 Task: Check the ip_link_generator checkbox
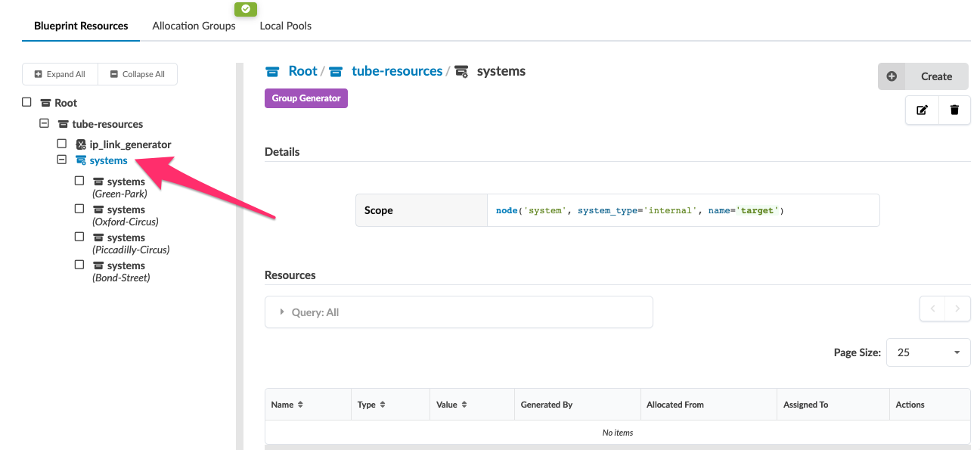coord(61,143)
